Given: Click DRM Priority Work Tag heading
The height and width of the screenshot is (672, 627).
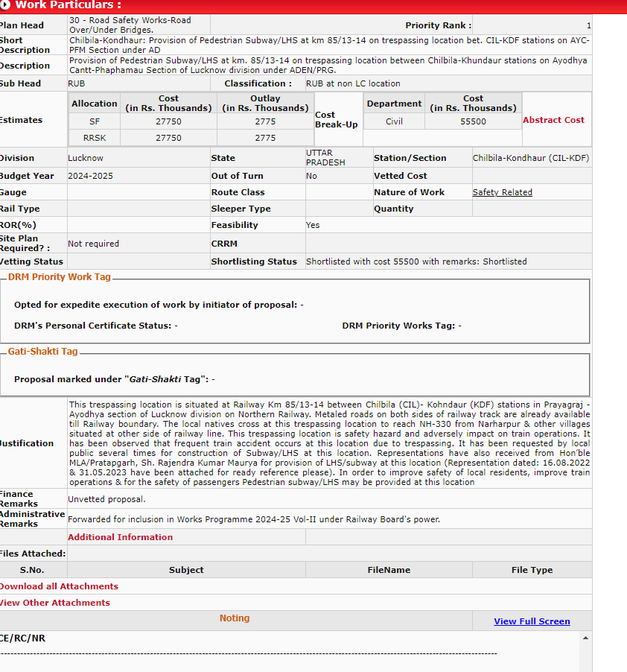Looking at the screenshot, I should click(x=60, y=277).
